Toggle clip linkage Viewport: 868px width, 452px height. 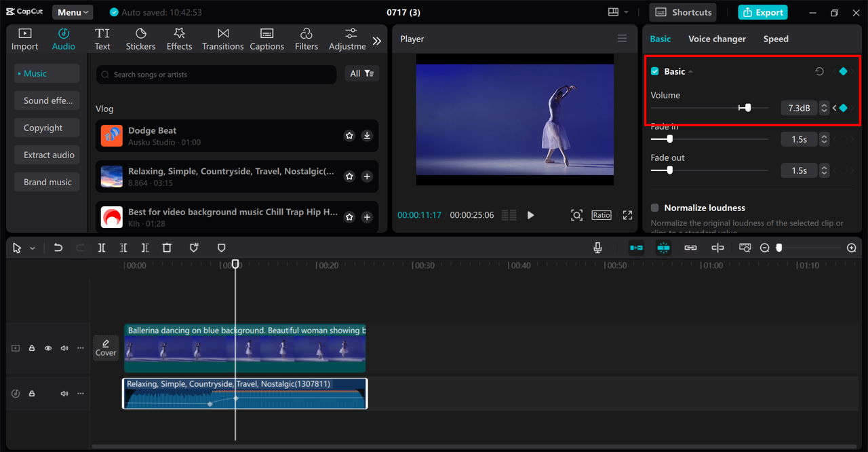point(690,248)
